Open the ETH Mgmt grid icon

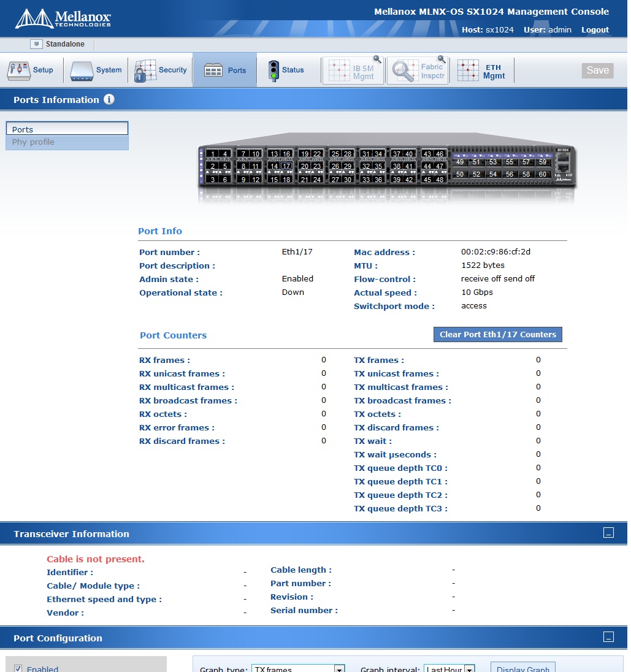pyautogui.click(x=468, y=71)
